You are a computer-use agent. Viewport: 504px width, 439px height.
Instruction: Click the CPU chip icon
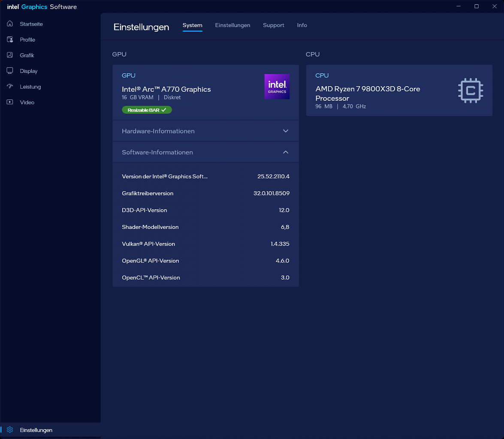tap(471, 90)
